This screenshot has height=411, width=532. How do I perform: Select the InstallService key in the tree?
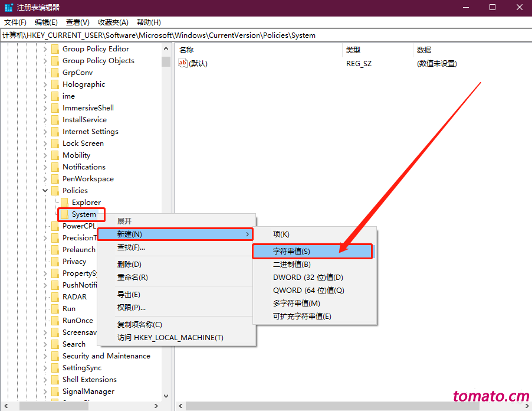point(84,120)
